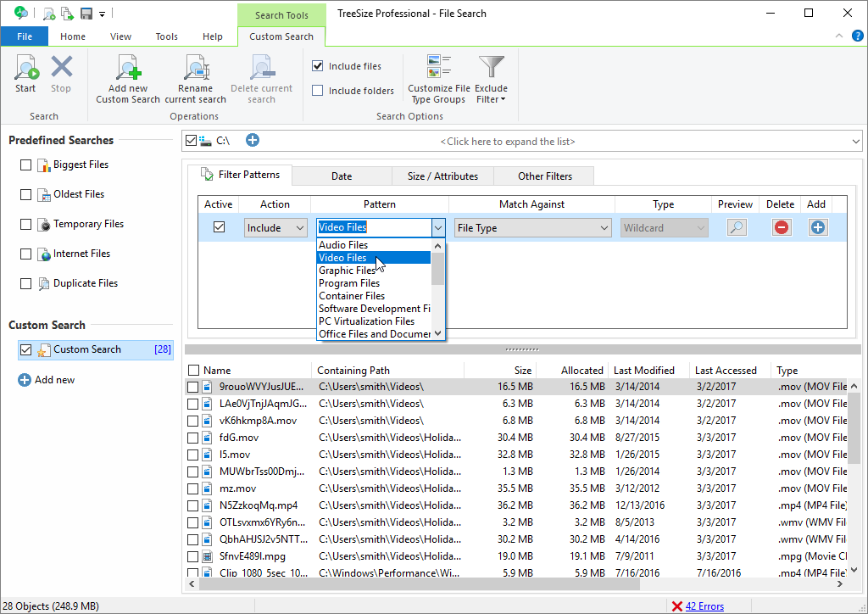Rename current search via ribbon icon
Image resolution: width=868 pixels, height=614 pixels.
tap(196, 67)
